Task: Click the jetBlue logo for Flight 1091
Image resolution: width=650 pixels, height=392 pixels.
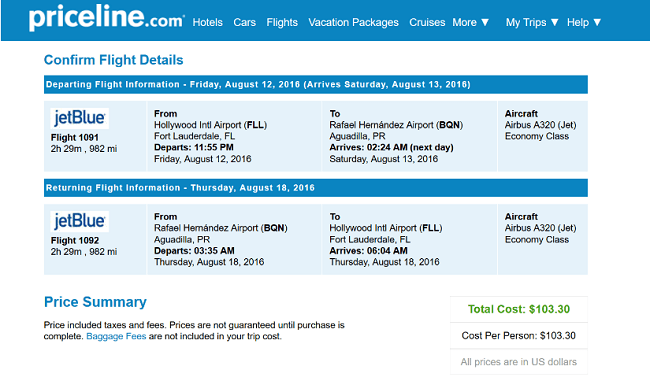Action: [x=80, y=118]
